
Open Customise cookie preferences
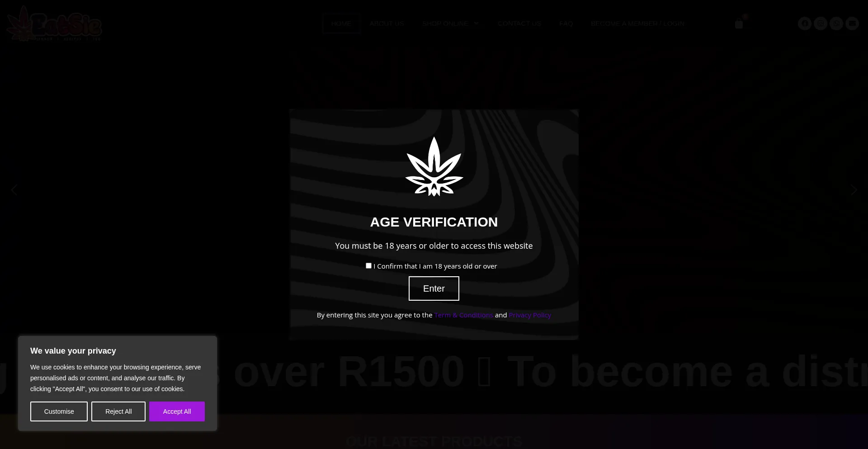point(59,411)
